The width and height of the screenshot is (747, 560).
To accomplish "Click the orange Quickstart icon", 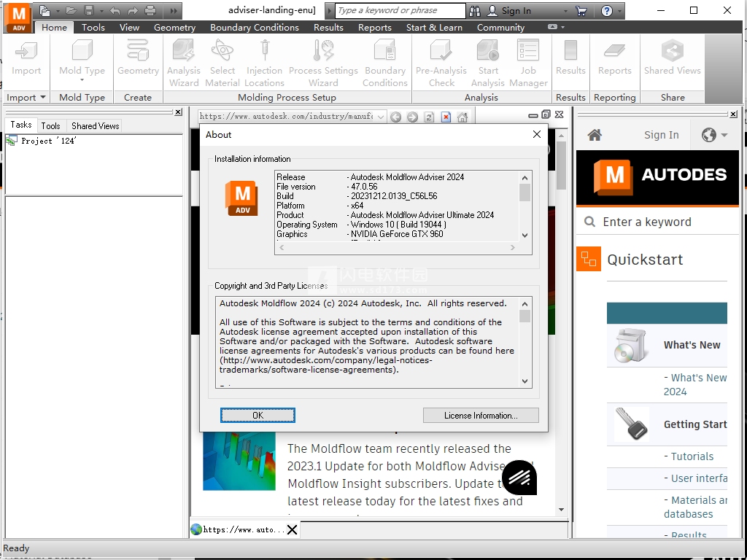I will pos(589,259).
